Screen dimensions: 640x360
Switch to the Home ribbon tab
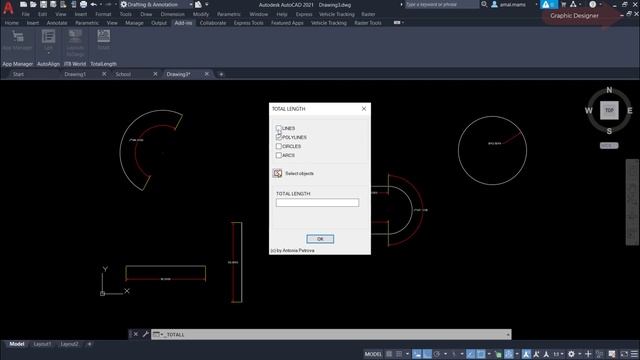click(x=11, y=23)
